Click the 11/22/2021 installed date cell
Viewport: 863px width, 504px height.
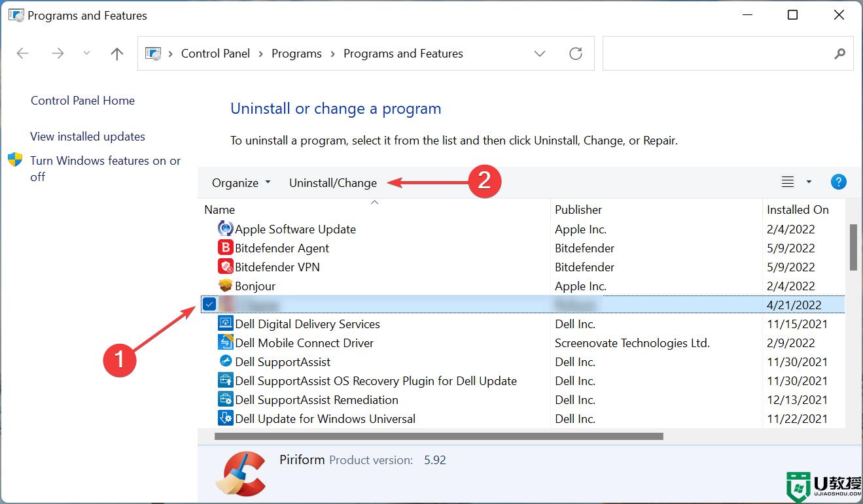pyautogui.click(x=798, y=418)
